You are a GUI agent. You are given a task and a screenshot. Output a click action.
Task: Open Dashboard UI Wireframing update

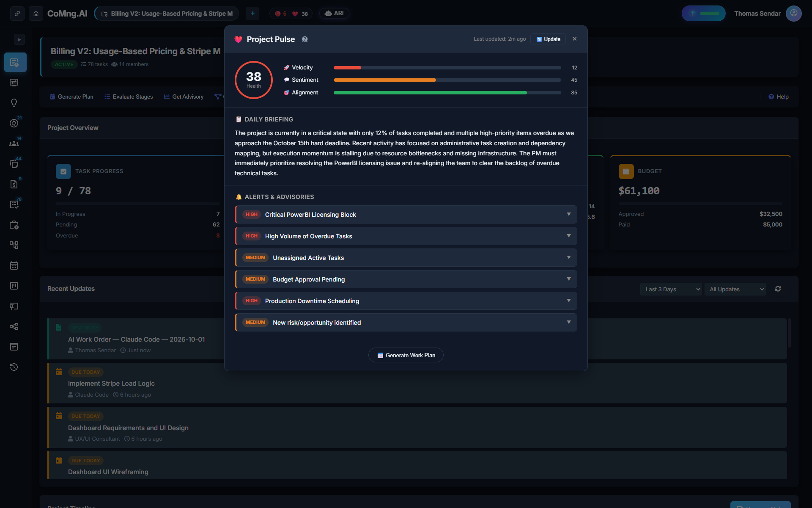tap(417, 465)
